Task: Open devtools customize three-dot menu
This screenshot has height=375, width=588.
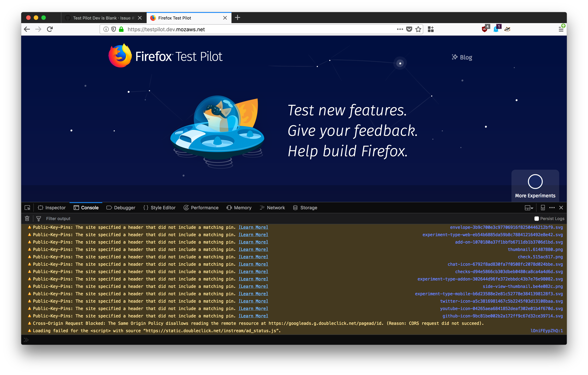Action: pyautogui.click(x=552, y=208)
